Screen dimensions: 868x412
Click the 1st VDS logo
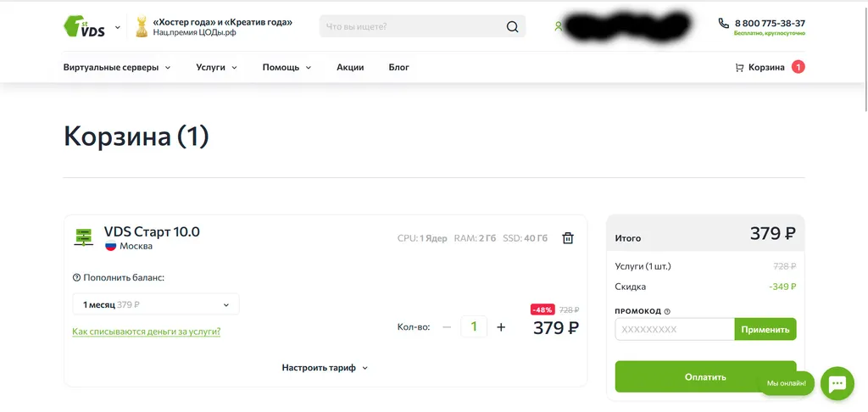click(x=84, y=26)
